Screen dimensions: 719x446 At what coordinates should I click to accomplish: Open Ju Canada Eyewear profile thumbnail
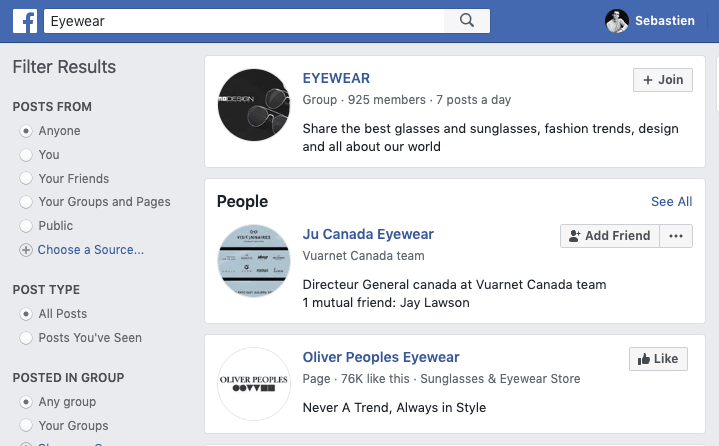[x=254, y=261]
